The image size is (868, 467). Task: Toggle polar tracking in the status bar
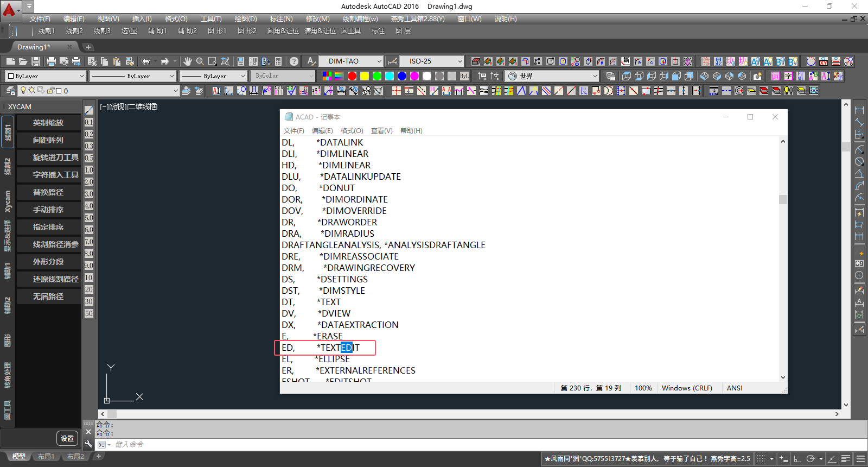(x=810, y=459)
